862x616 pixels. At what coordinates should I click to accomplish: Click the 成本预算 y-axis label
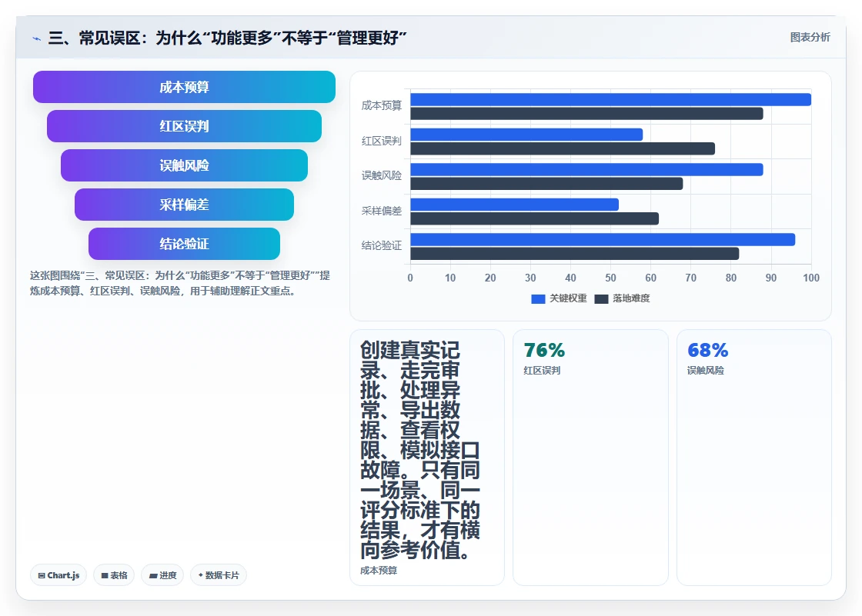(x=382, y=105)
